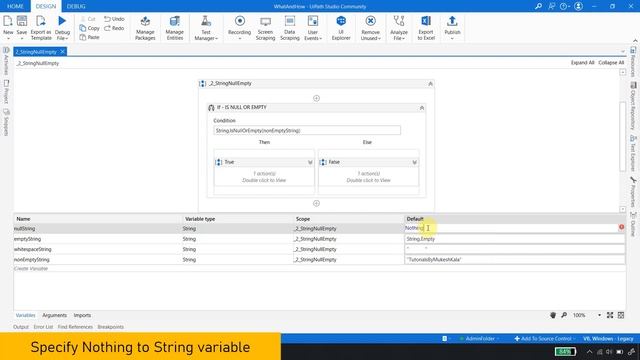Add activity above the If activity
The image size is (640, 360).
[316, 98]
